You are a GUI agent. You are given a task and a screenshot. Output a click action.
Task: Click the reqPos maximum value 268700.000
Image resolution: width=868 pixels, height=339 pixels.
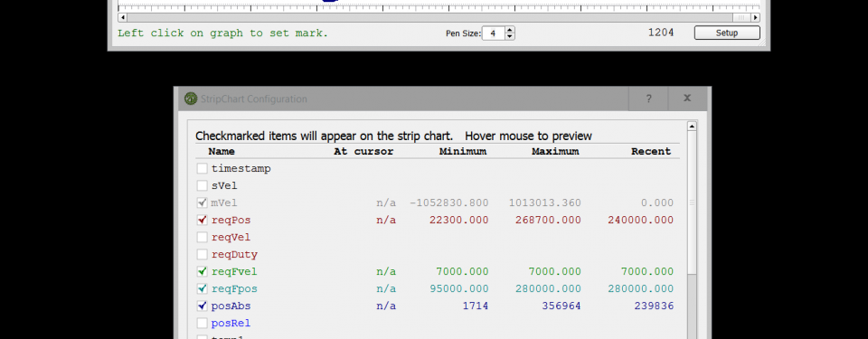(x=548, y=220)
